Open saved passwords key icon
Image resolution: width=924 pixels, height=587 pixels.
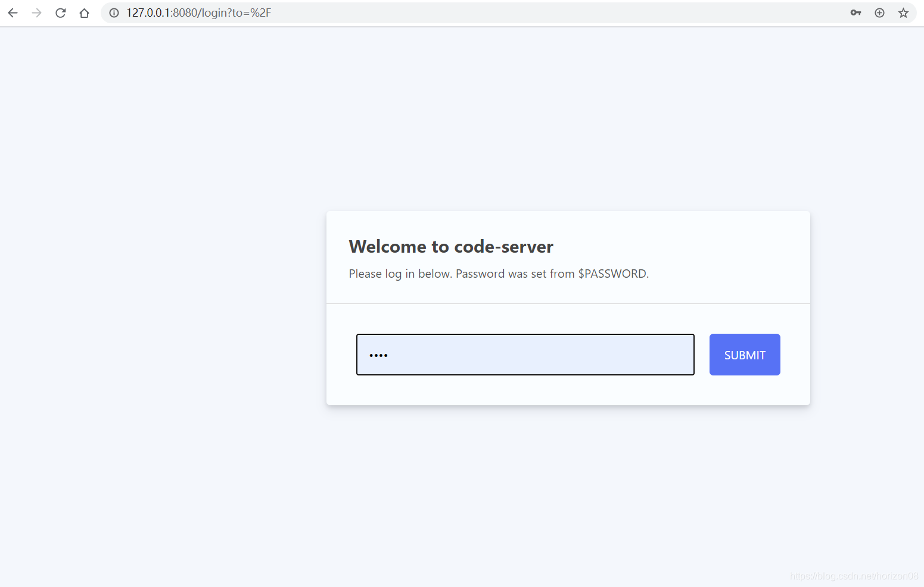[855, 13]
